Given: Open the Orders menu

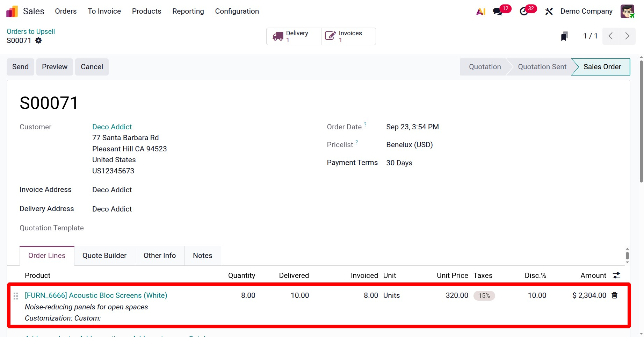Looking at the screenshot, I should 66,11.
